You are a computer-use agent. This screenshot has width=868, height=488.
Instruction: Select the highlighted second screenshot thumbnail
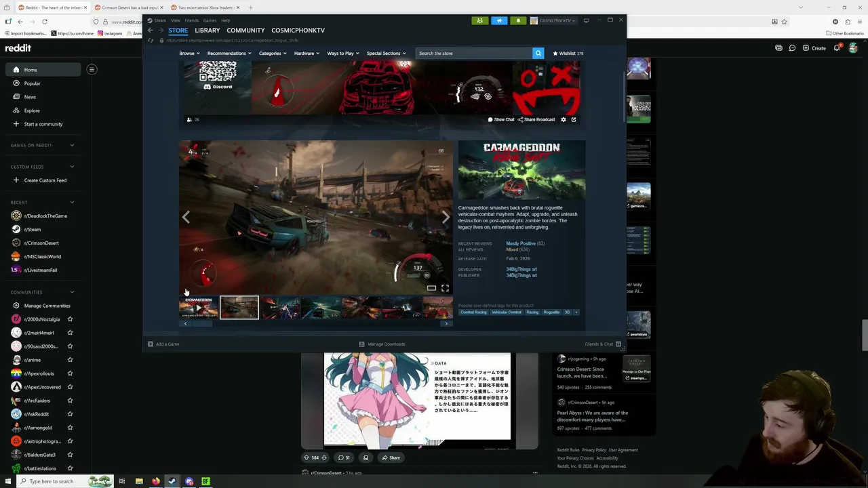point(239,308)
